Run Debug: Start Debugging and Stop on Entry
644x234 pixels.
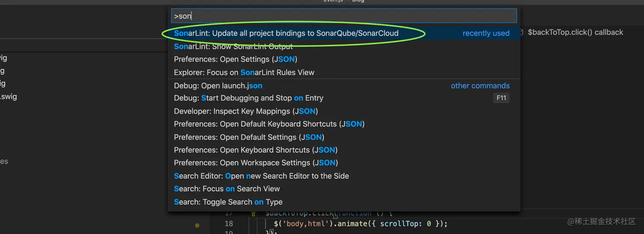tap(344, 98)
